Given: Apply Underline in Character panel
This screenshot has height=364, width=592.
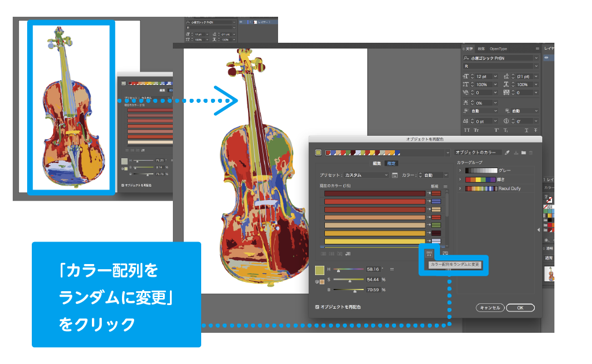Looking at the screenshot, I should coord(526,130).
